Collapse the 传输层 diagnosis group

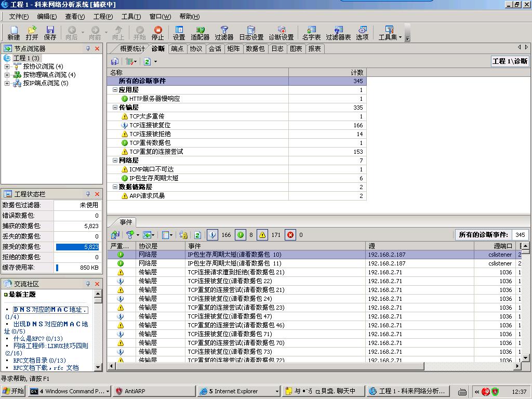[115, 108]
